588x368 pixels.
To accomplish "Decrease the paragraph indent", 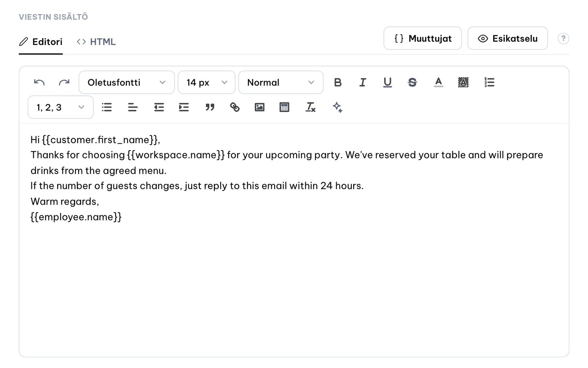I will tap(159, 107).
